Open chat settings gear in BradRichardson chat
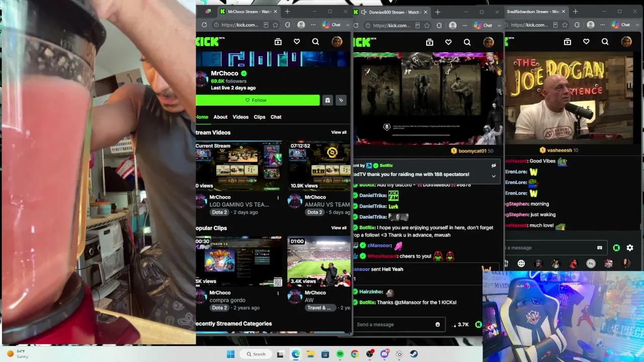The height and width of the screenshot is (362, 644). click(x=630, y=248)
